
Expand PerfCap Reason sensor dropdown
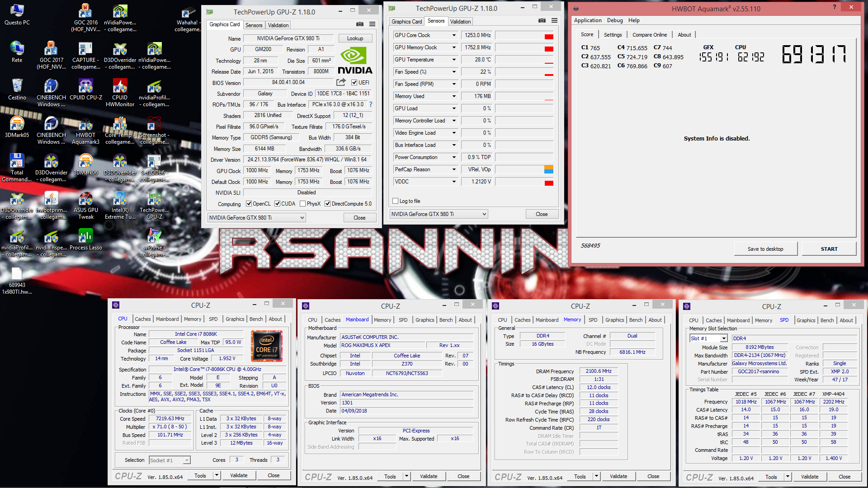[454, 169]
